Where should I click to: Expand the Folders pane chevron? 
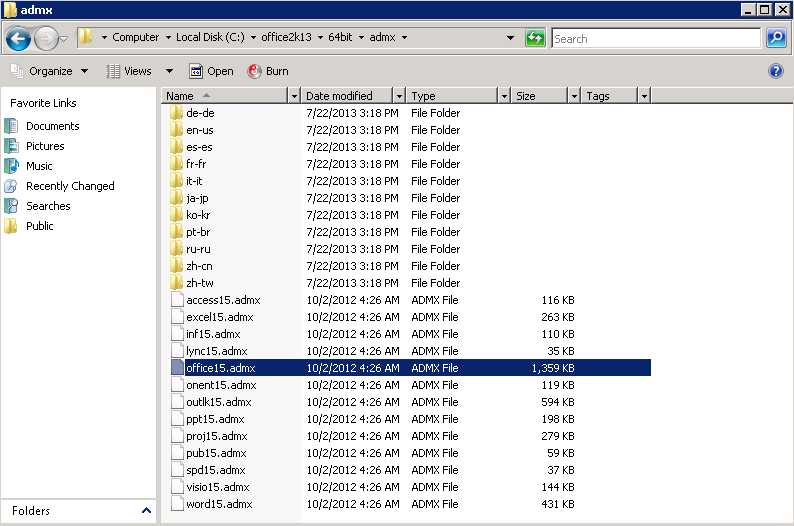[146, 510]
